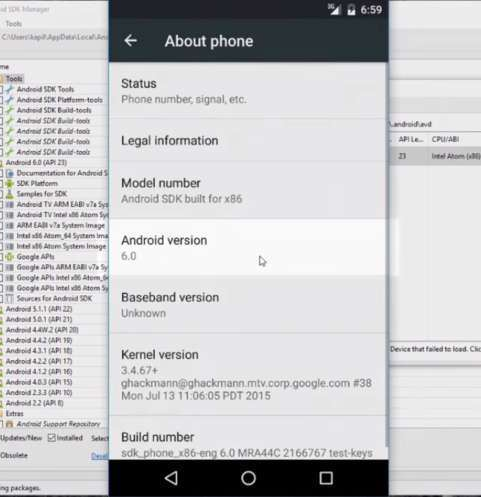
Task: Tap the back arrow in About phone
Action: [x=130, y=41]
